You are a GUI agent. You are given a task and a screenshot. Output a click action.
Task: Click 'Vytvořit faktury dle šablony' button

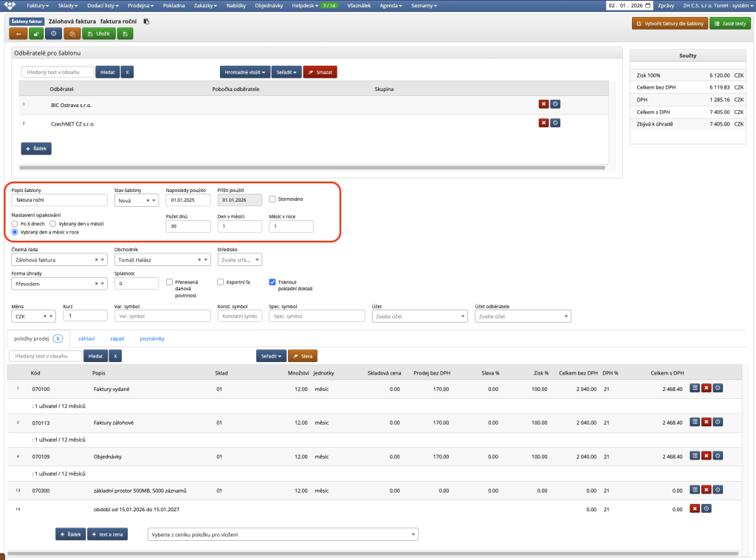[669, 24]
